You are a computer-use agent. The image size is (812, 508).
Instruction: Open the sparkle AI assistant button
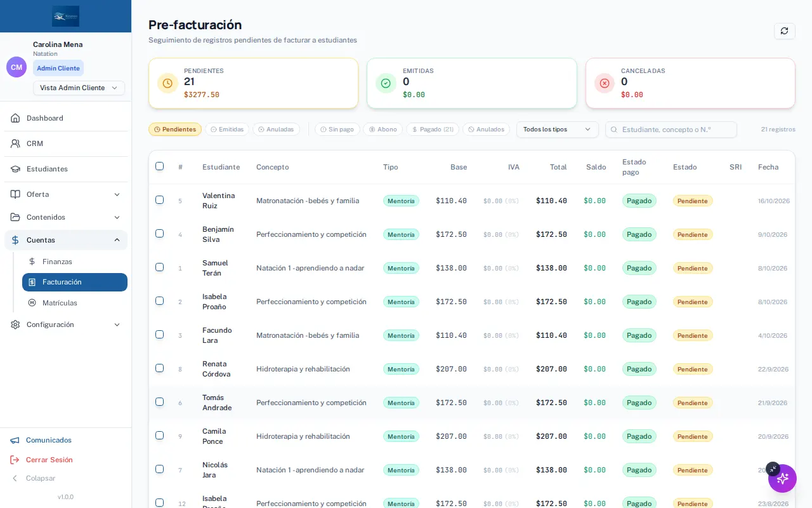[782, 478]
